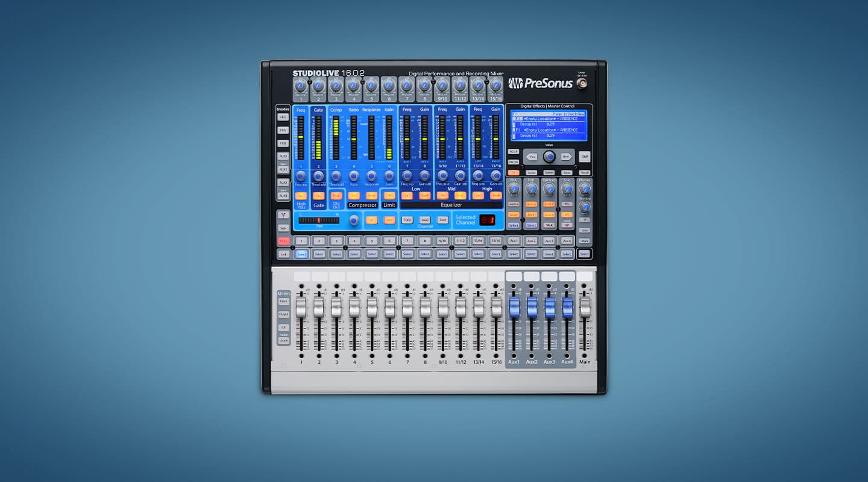The height and width of the screenshot is (482, 868).
Task: Toggle the PFL solo button
Action: pyautogui.click(x=567, y=204)
